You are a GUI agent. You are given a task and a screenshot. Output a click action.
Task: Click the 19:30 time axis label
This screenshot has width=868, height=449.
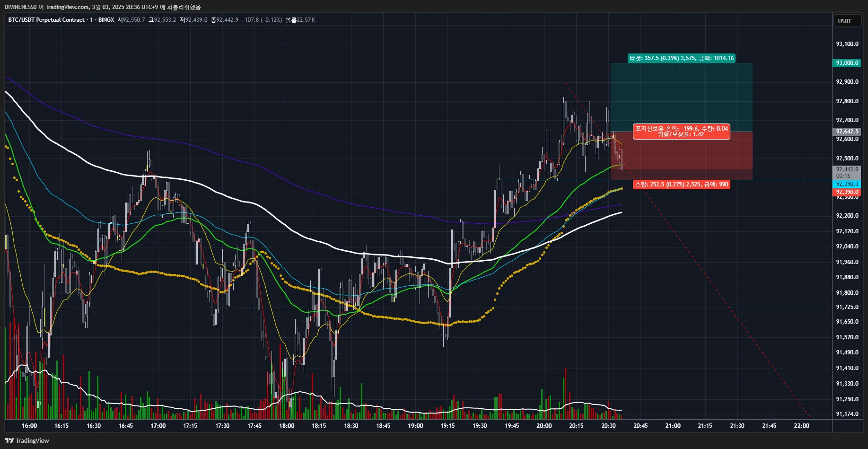[x=480, y=426]
